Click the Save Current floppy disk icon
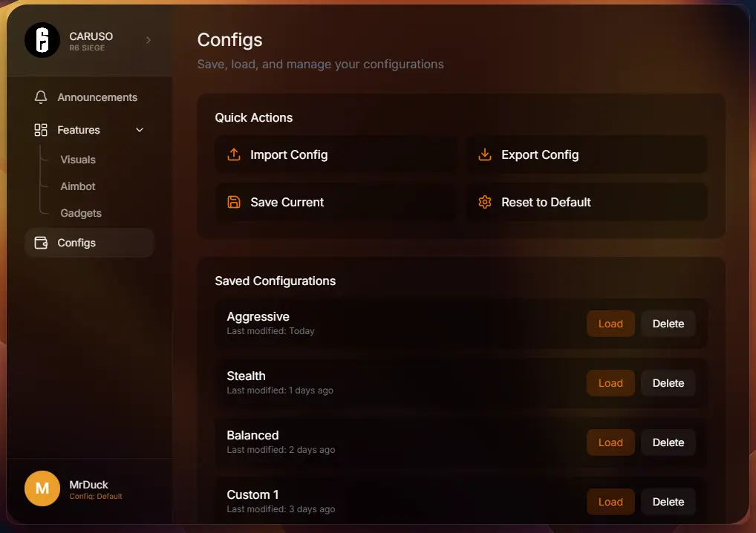 click(234, 202)
